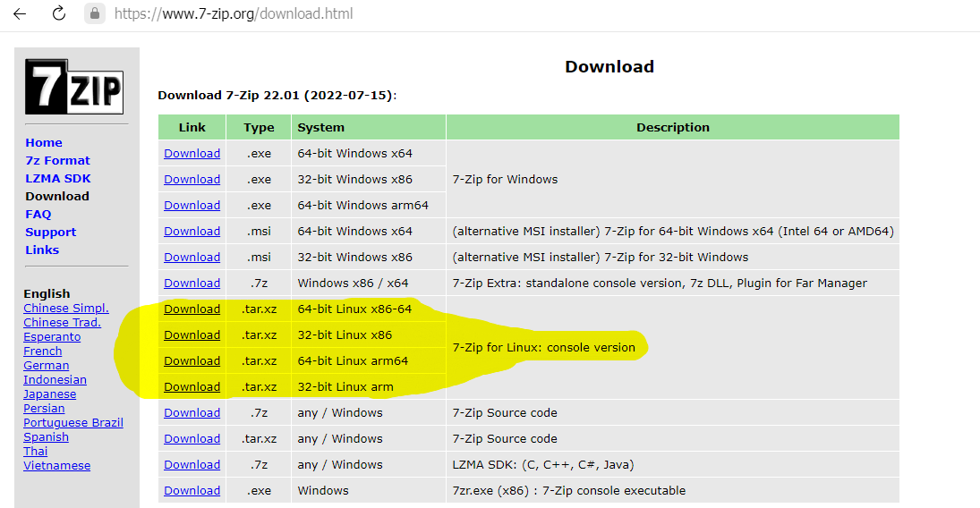Download .exe for 64-bit Windows x64
The height and width of the screenshot is (508, 980).
pos(192,153)
